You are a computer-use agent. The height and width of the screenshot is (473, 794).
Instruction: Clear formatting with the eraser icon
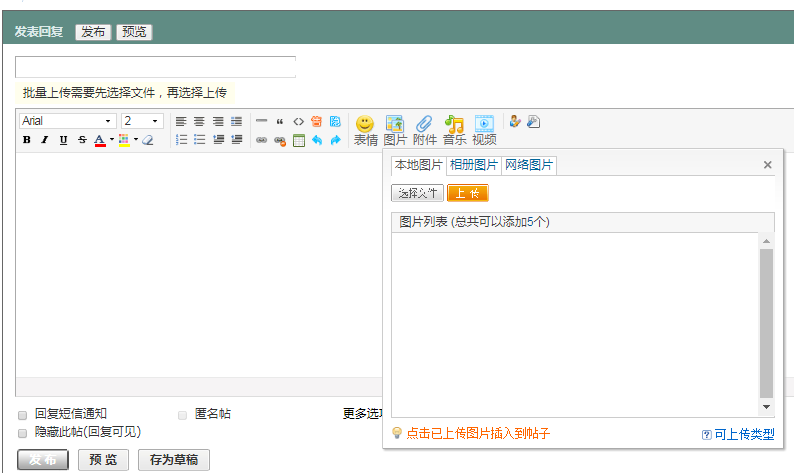[148, 140]
